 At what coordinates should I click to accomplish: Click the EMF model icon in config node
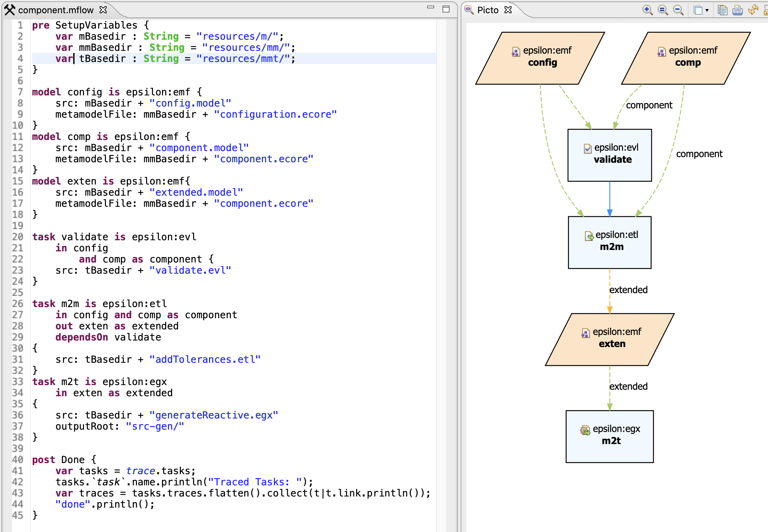tap(516, 52)
